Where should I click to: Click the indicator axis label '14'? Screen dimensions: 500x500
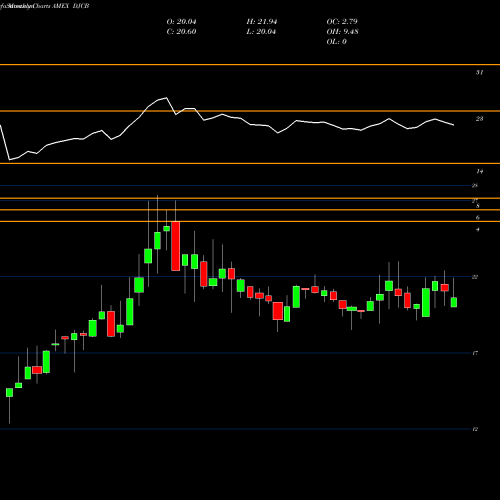point(479,171)
